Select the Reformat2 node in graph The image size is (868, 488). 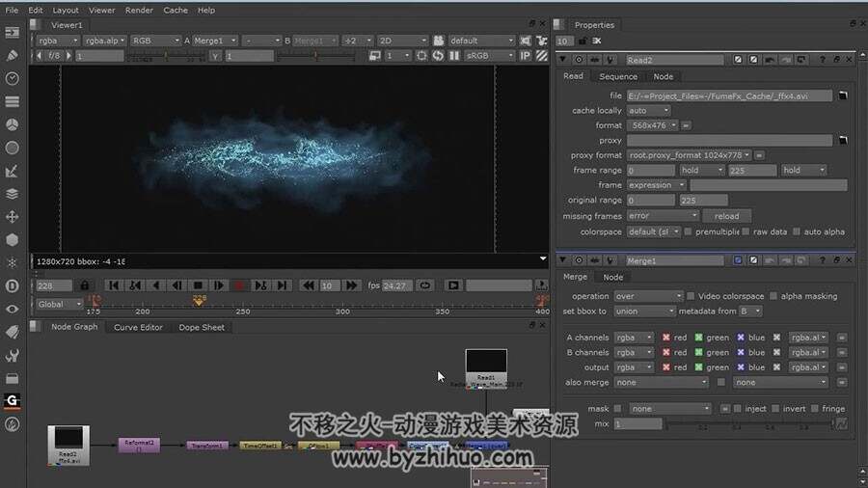(139, 445)
